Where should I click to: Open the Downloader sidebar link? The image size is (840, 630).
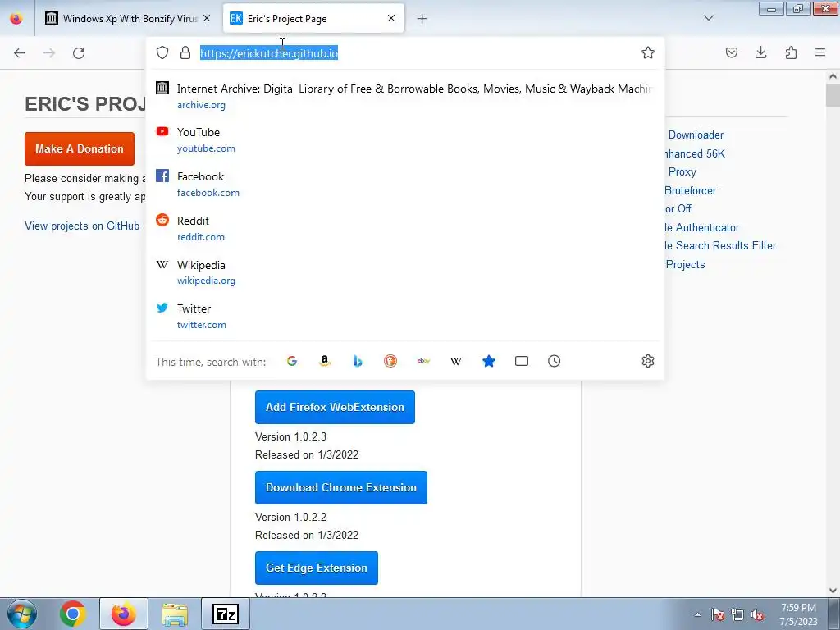click(696, 135)
